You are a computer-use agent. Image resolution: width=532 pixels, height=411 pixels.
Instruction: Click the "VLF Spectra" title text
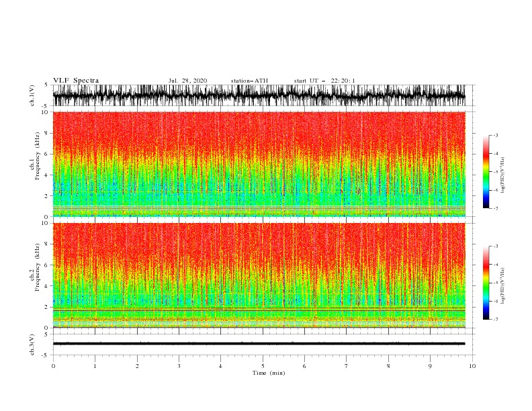click(76, 81)
